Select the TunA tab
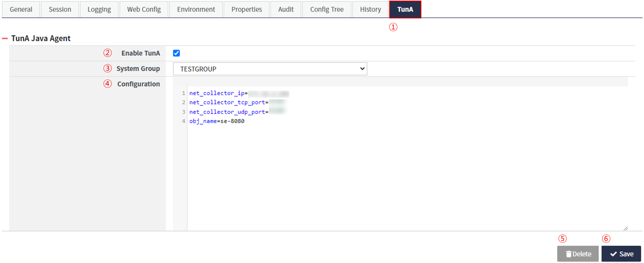The width and height of the screenshot is (644, 263). tap(405, 10)
